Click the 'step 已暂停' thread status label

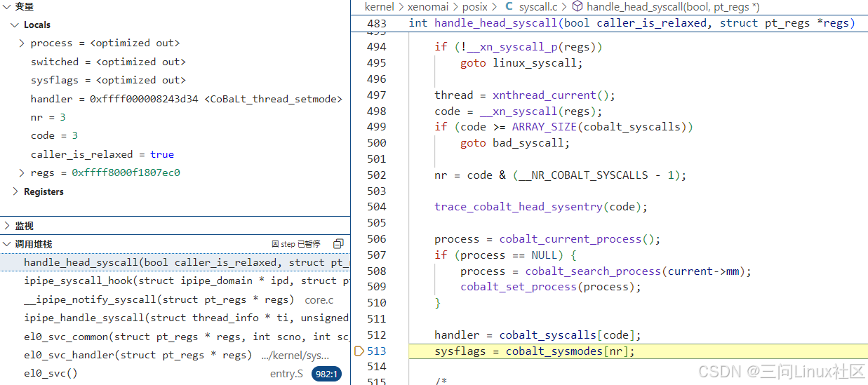[296, 244]
